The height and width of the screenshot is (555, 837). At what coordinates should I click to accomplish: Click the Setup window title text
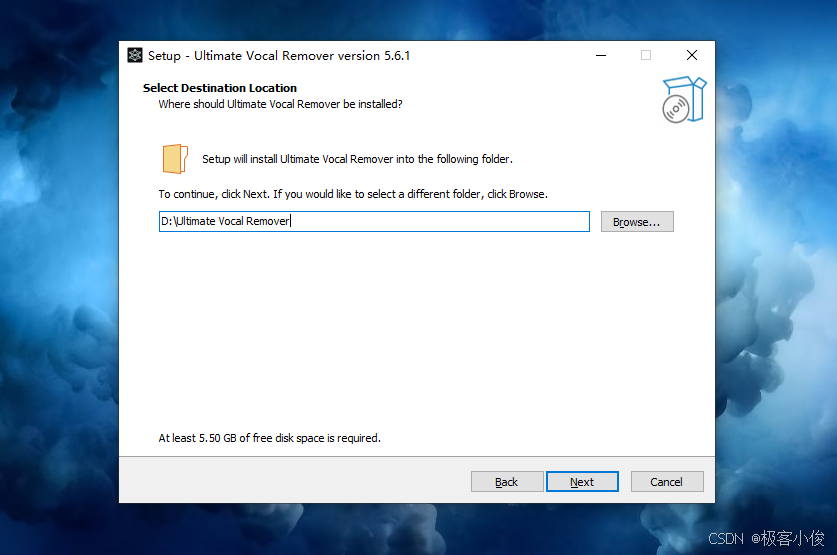[x=279, y=56]
